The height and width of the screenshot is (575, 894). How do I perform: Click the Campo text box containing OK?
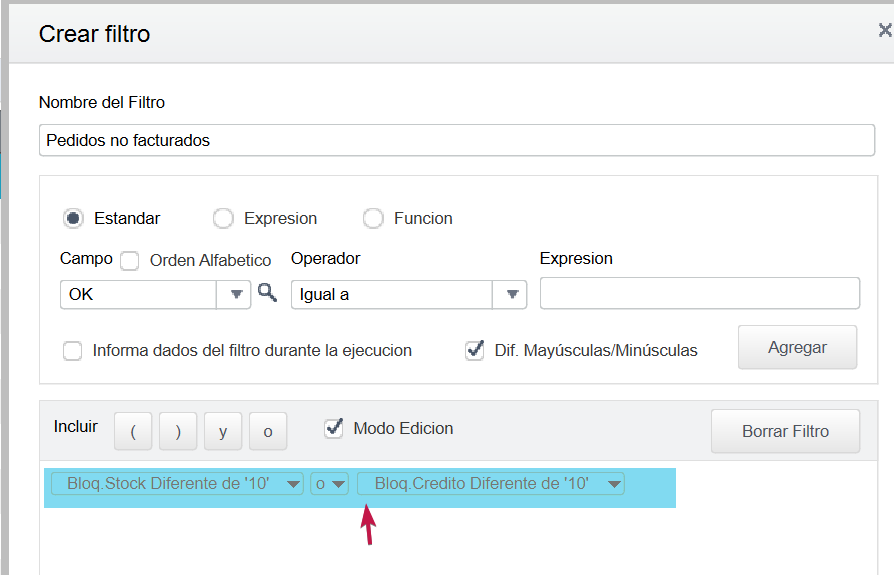pyautogui.click(x=138, y=295)
